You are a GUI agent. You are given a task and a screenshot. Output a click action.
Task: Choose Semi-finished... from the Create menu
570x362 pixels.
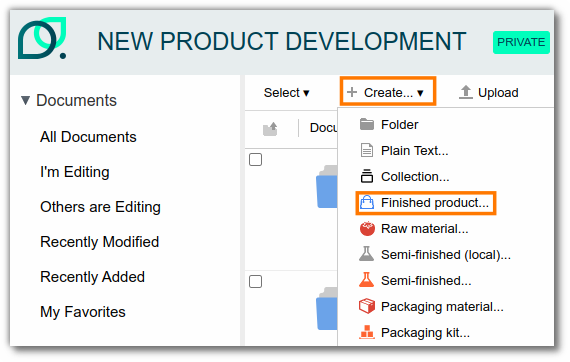(x=426, y=281)
